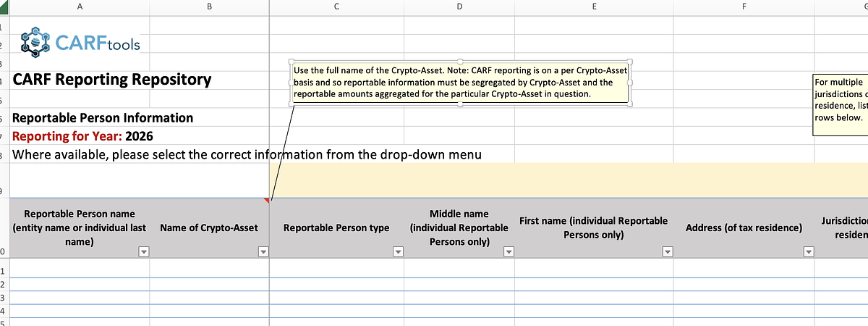Select column F header
This screenshot has height=326, width=868.
coord(744,6)
